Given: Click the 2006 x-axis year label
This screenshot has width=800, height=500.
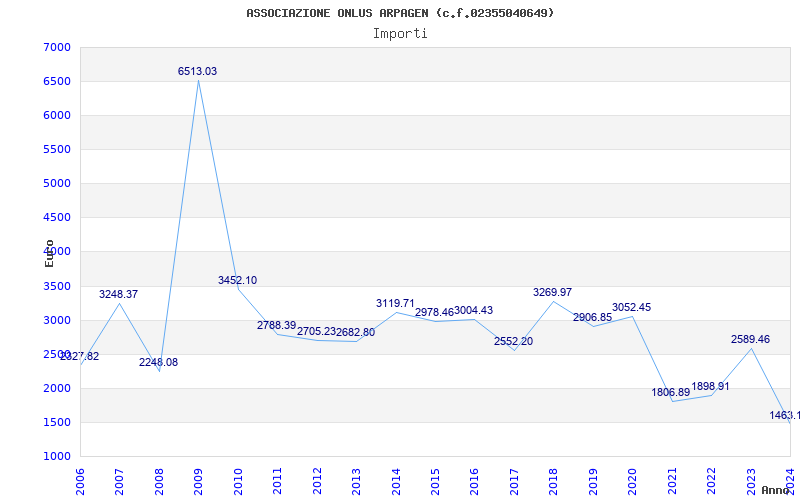Looking at the screenshot, I should pos(80,481).
